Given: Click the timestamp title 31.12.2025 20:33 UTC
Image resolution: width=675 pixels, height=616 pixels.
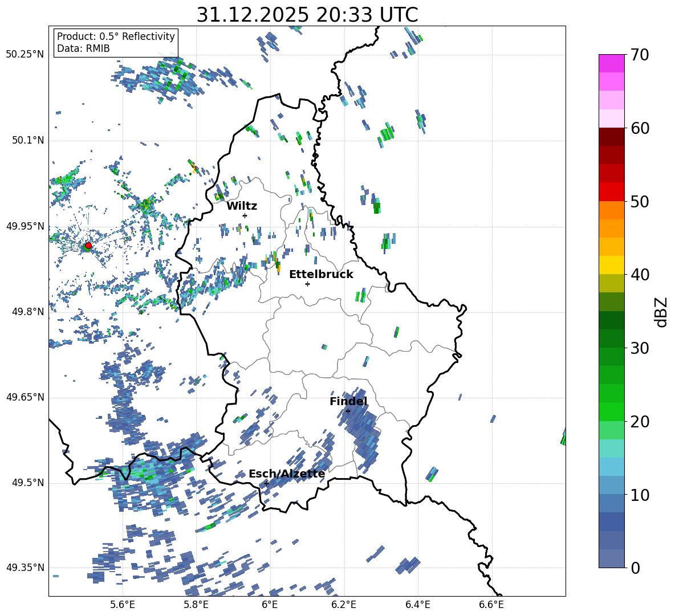Looking at the screenshot, I should (x=307, y=15).
